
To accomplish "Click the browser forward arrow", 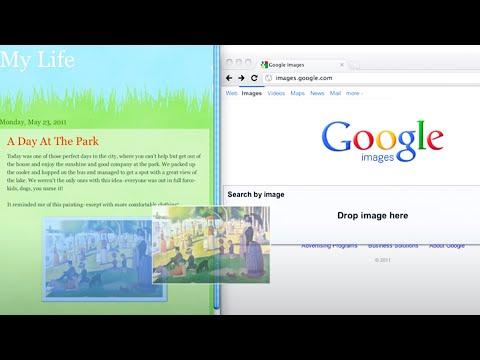I will tap(241, 78).
